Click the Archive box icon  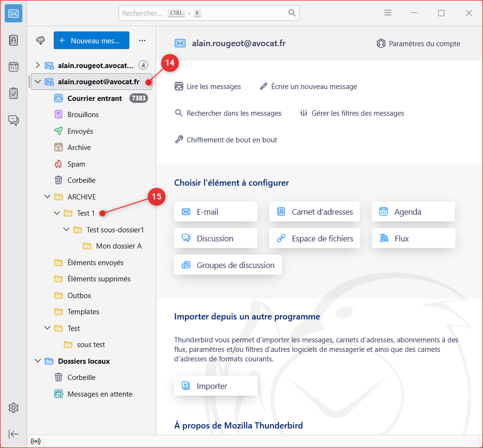(x=59, y=147)
